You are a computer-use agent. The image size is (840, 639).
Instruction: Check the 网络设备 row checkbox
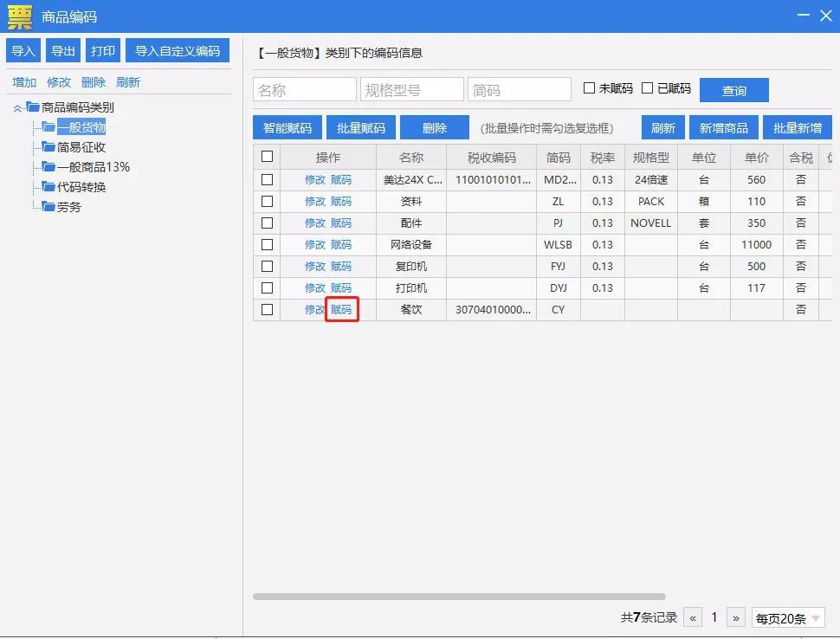(267, 245)
